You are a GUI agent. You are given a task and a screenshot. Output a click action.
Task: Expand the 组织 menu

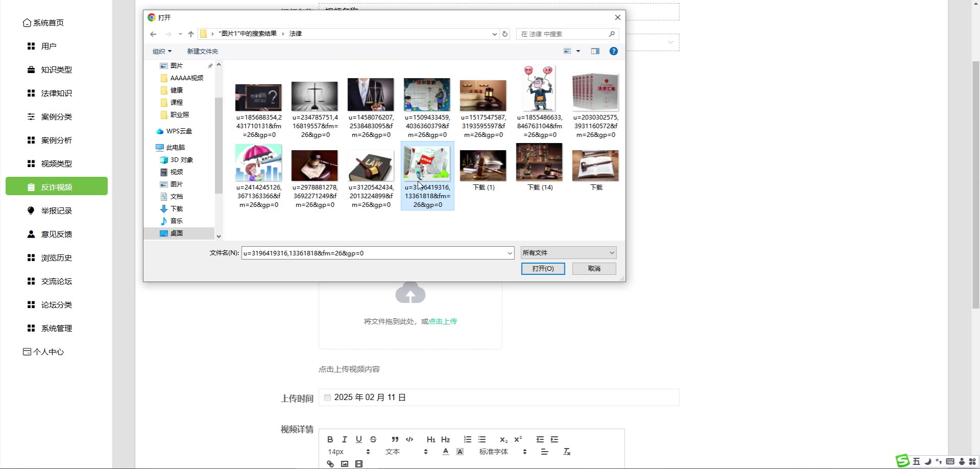(x=162, y=52)
